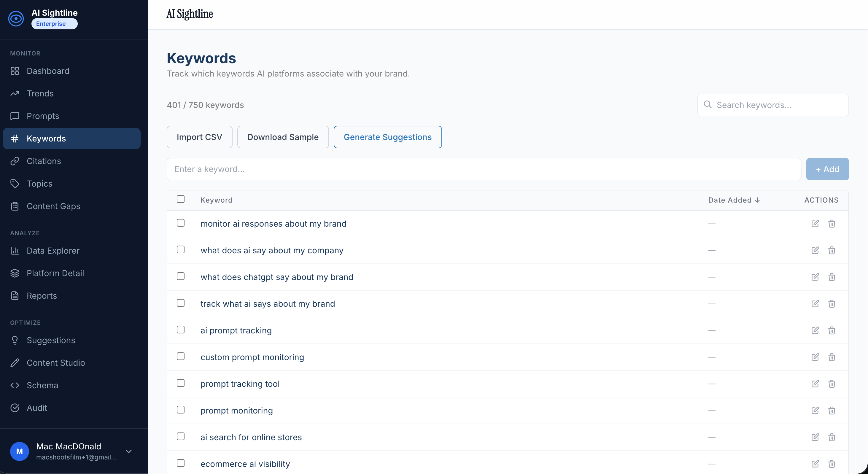The image size is (868, 474).
Task: Focus the 'Enter a keyword...' input field
Action: pos(484,169)
